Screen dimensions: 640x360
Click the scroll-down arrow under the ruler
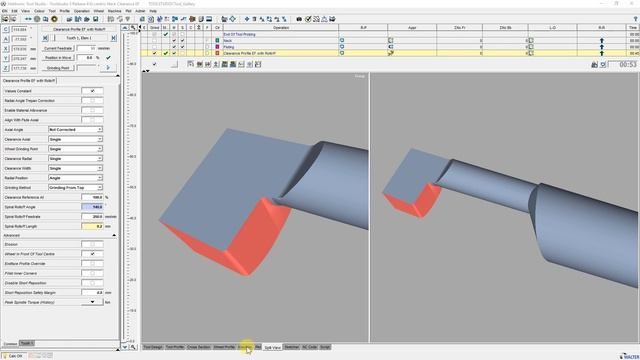click(125, 347)
